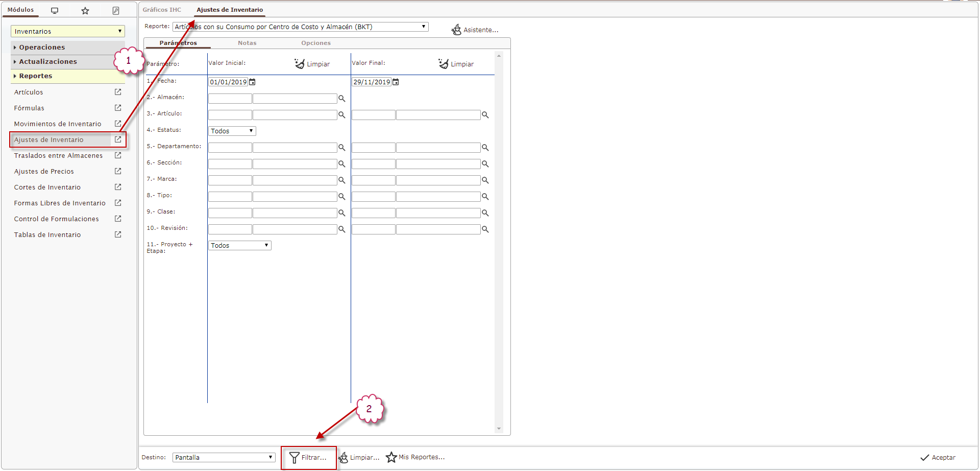
Task: Switch to the Gráficos IHC tab
Action: coord(162,10)
